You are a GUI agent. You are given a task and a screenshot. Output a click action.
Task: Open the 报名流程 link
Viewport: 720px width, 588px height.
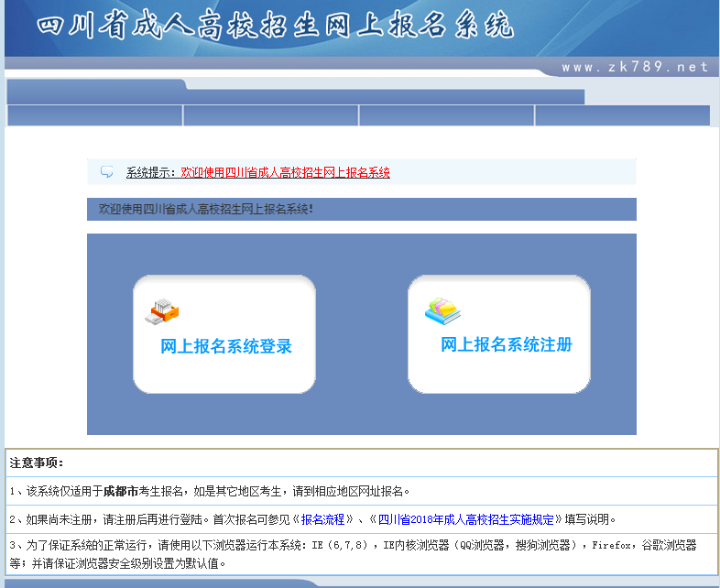[322, 519]
